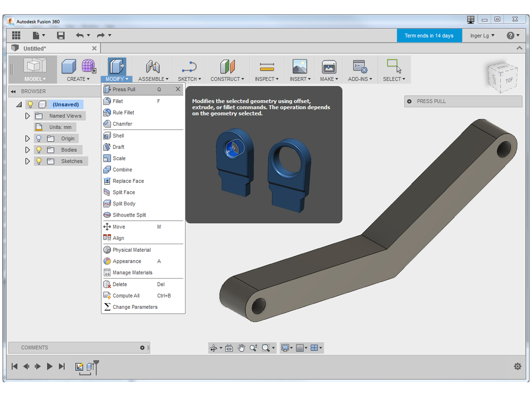
Task: Click the Sketch line-arc icon
Action: click(x=189, y=66)
